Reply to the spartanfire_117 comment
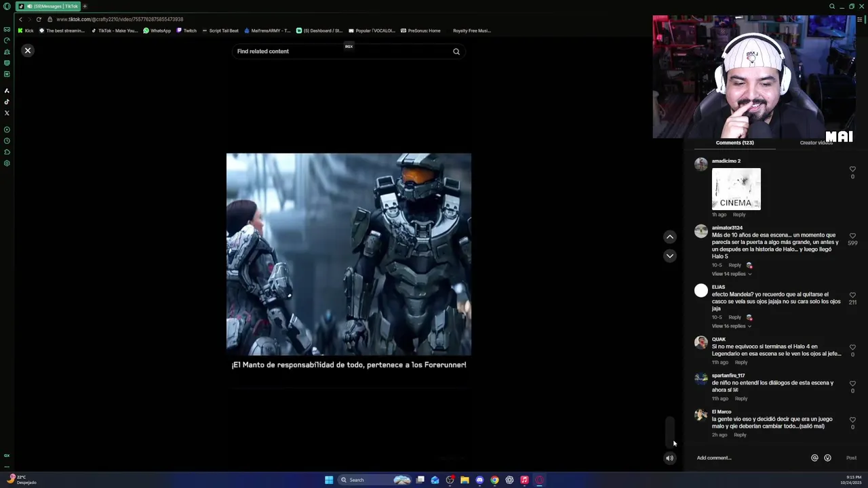Viewport: 868px width, 488px height. click(x=741, y=399)
